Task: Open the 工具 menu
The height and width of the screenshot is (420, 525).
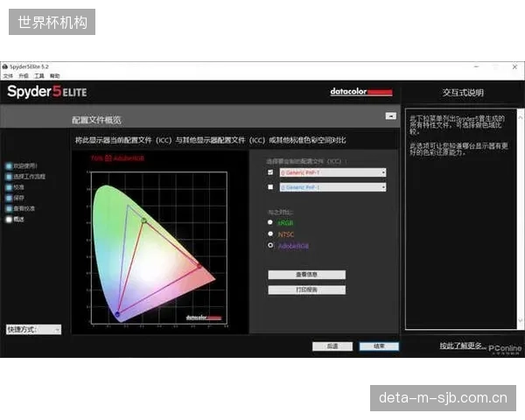Action: (39, 76)
